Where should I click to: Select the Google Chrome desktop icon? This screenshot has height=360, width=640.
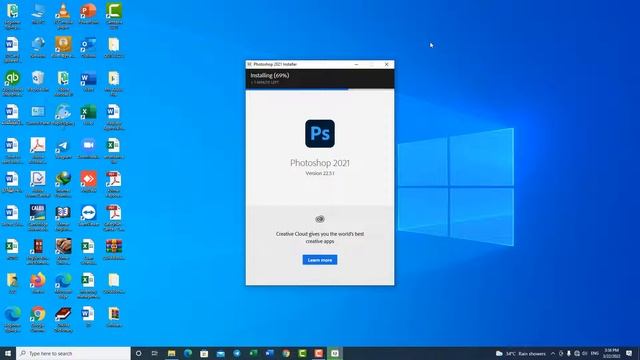click(38, 319)
